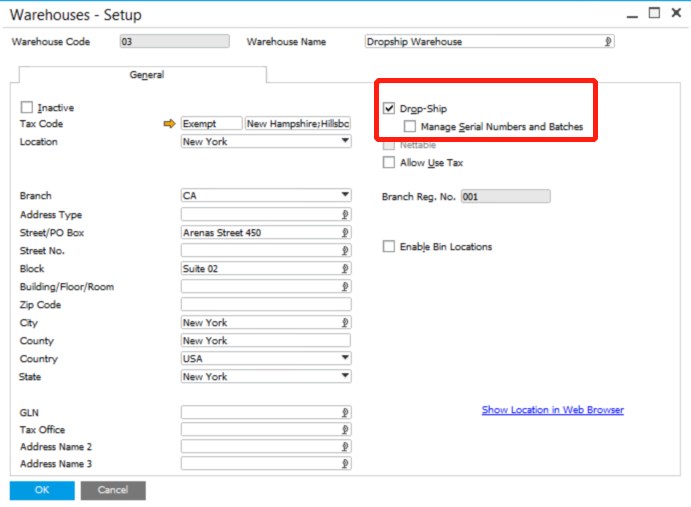Click the translation icon in Address Type field
The image size is (691, 507).
point(345,214)
